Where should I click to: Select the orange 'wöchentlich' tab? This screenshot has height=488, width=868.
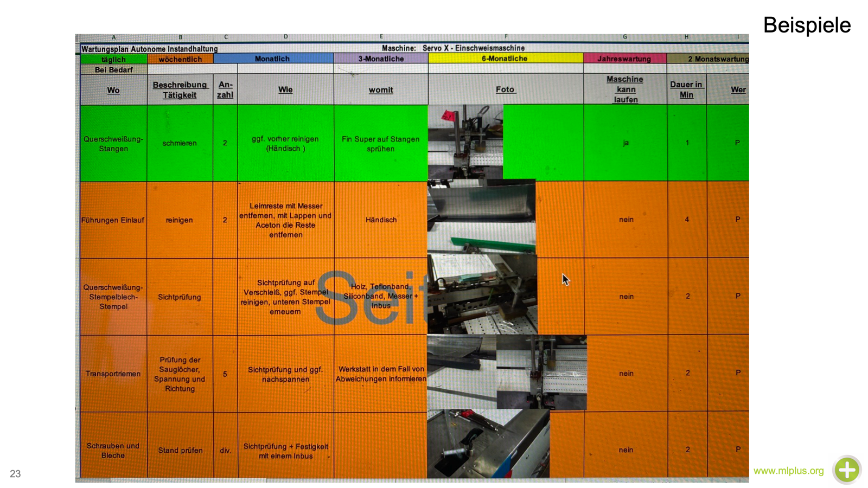(180, 59)
